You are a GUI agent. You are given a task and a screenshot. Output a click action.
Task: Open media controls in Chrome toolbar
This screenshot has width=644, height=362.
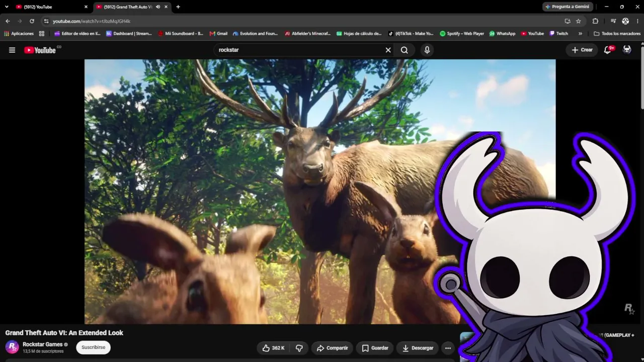[x=613, y=21]
